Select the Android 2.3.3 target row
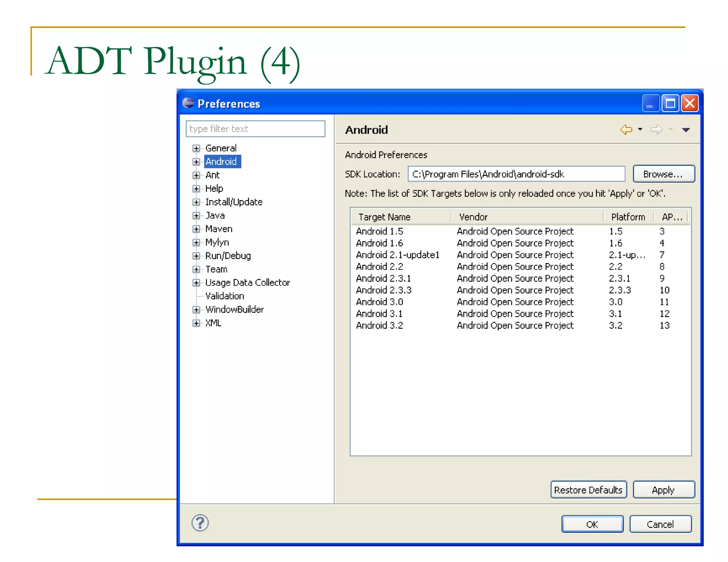Screen dimensions: 728x562 tap(520, 290)
